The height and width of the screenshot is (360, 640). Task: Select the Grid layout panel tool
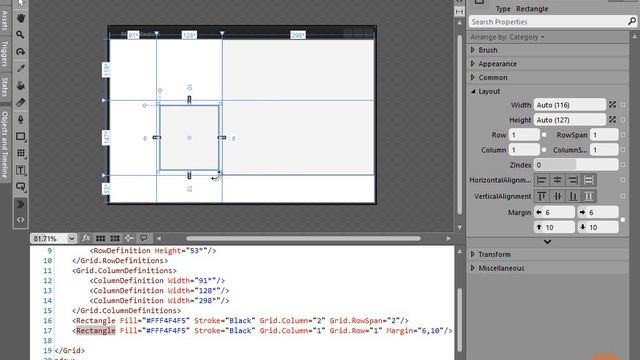[x=20, y=153]
